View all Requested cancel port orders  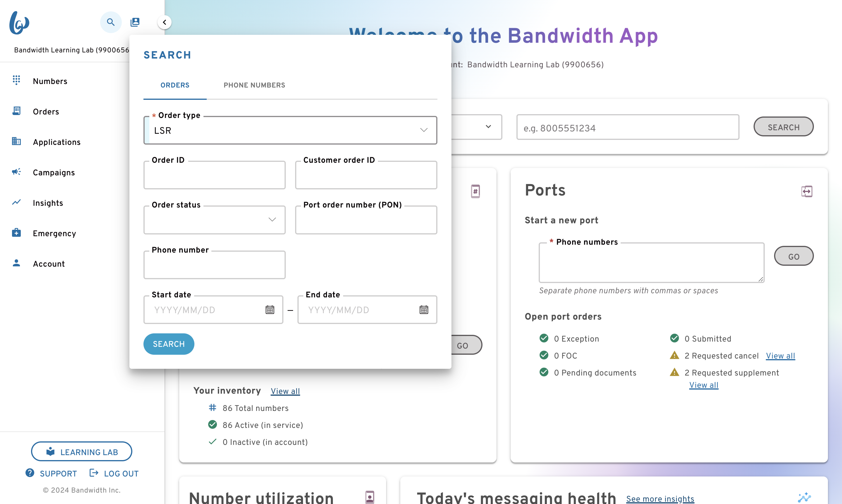[781, 356]
